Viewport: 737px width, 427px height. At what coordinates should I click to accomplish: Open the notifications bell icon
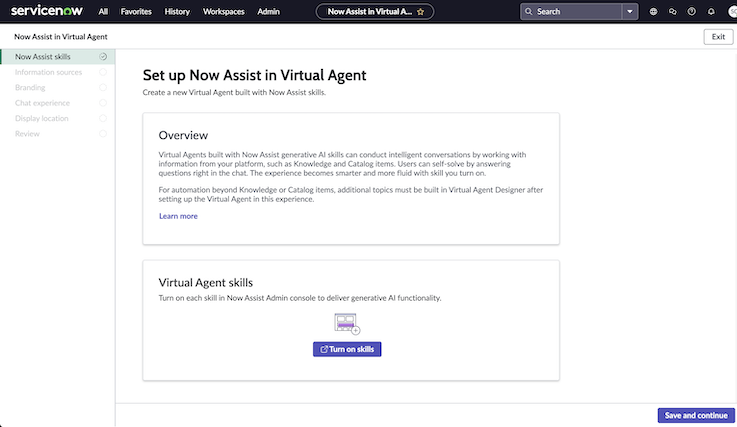point(711,11)
